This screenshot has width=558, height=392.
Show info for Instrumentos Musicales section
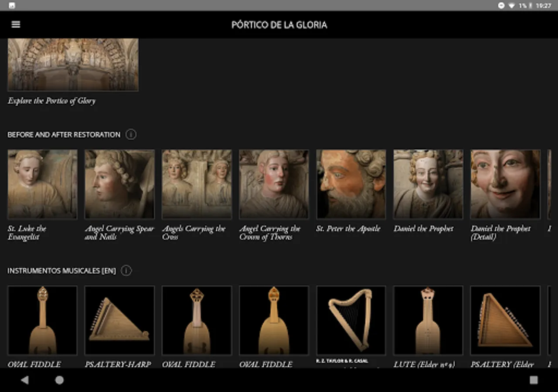pyautogui.click(x=126, y=270)
